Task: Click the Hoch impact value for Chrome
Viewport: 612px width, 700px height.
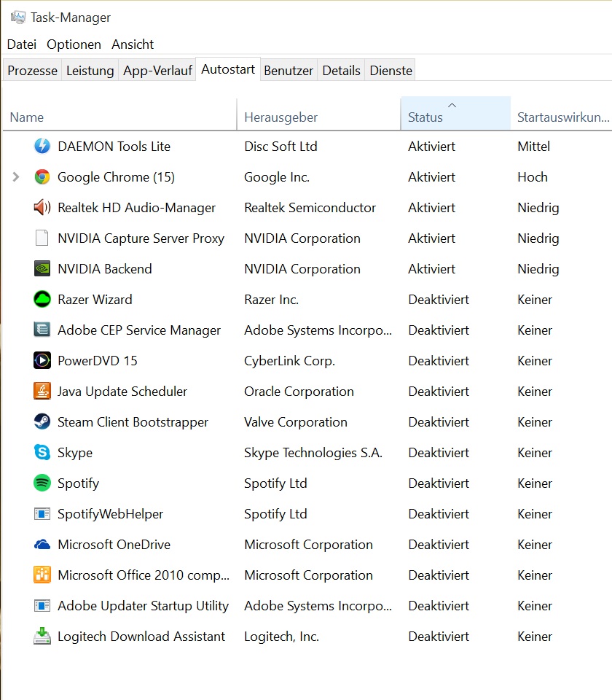Action: click(533, 176)
